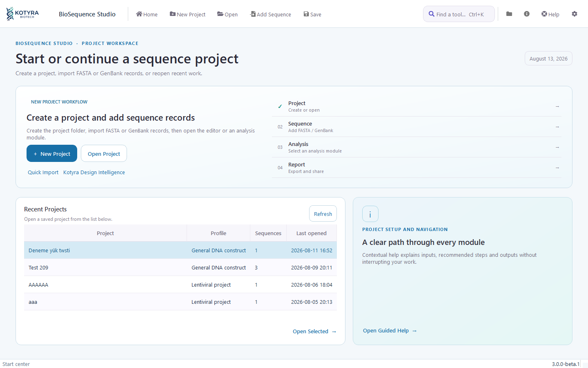Click the 2026-08-09 20:11 last opened cell
This screenshot has height=368, width=588.
tap(312, 267)
